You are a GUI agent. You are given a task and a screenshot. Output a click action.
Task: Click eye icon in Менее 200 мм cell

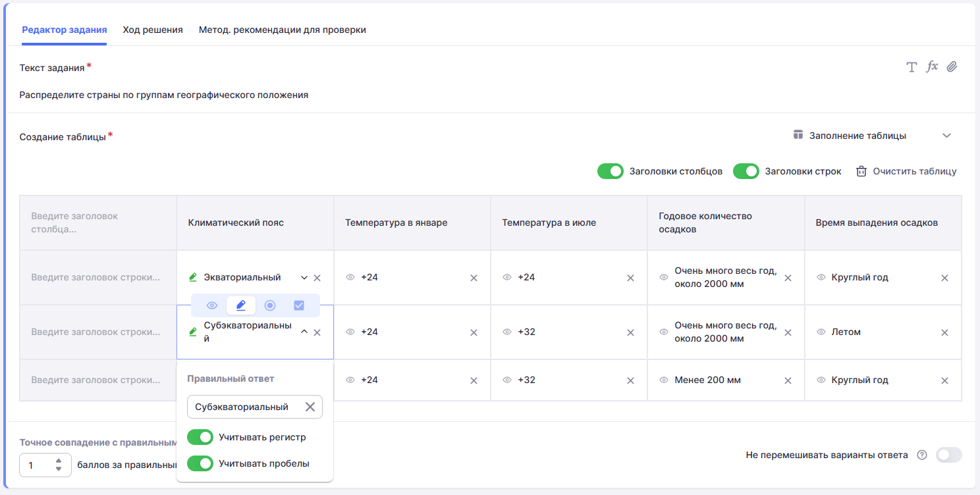[664, 380]
